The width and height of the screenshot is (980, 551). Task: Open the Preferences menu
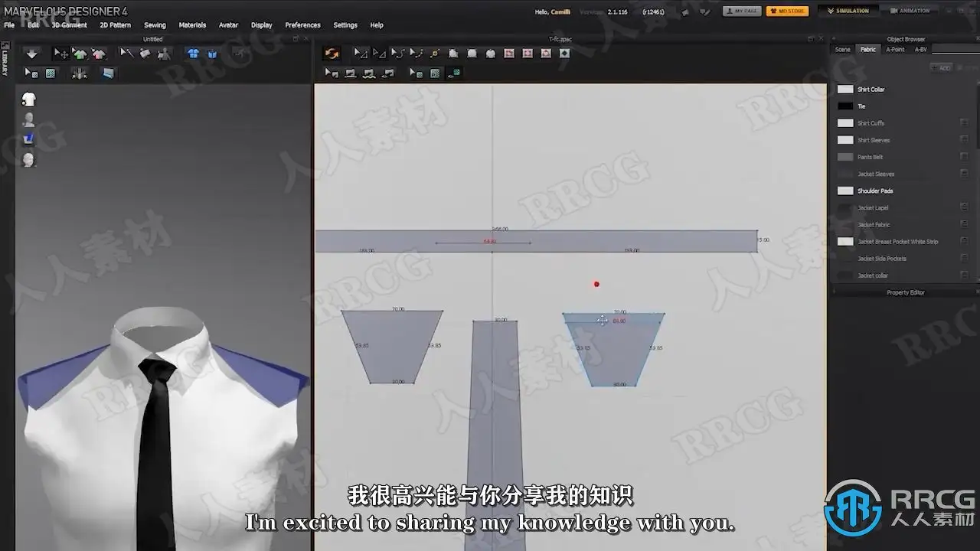(302, 25)
